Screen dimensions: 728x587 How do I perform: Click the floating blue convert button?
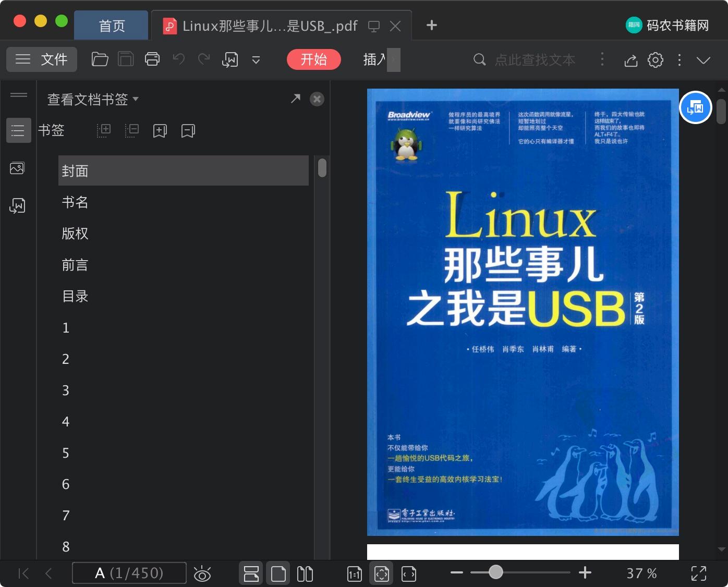(x=696, y=107)
